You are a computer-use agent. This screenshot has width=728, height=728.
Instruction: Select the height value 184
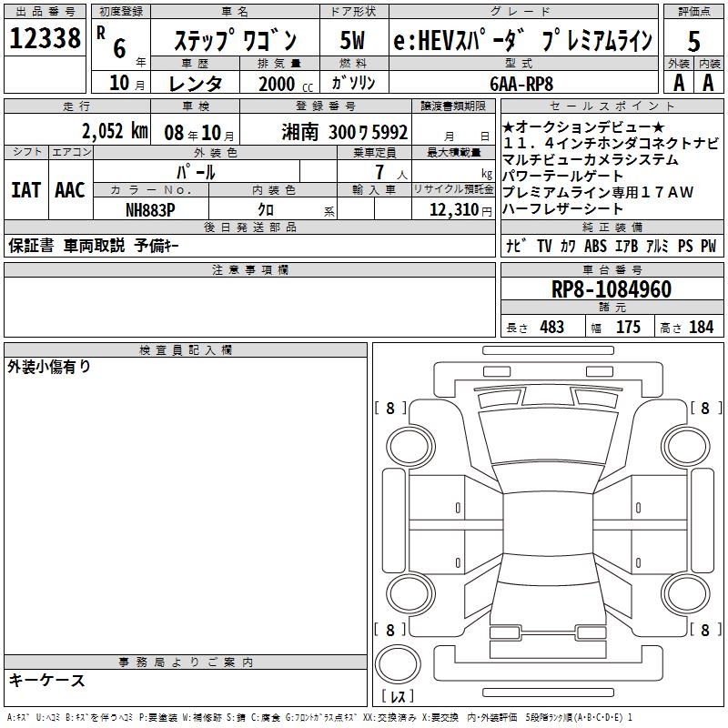tap(701, 327)
